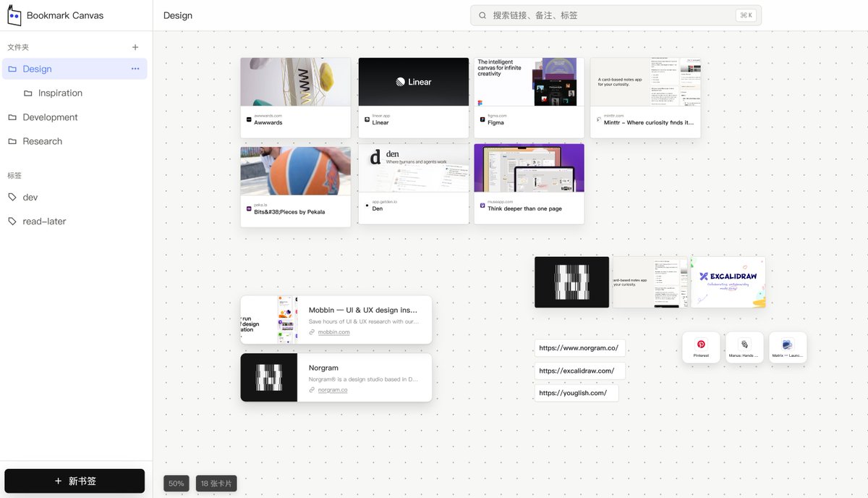
Task: Click the dev tag icon
Action: click(x=12, y=197)
